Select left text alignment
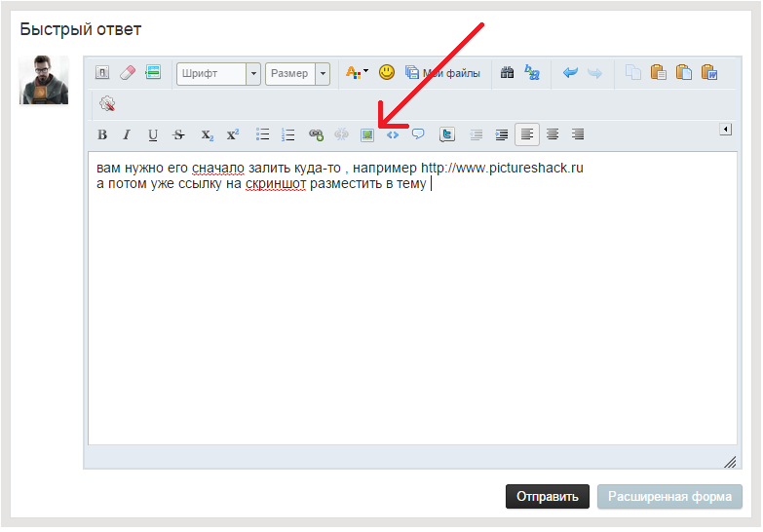Image resolution: width=763 pixels, height=532 pixels. (x=527, y=134)
